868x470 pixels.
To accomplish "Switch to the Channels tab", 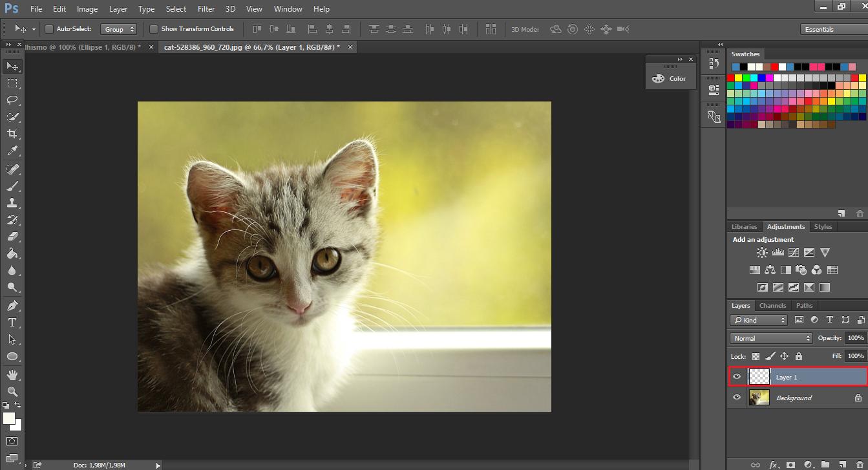I will click(x=772, y=306).
